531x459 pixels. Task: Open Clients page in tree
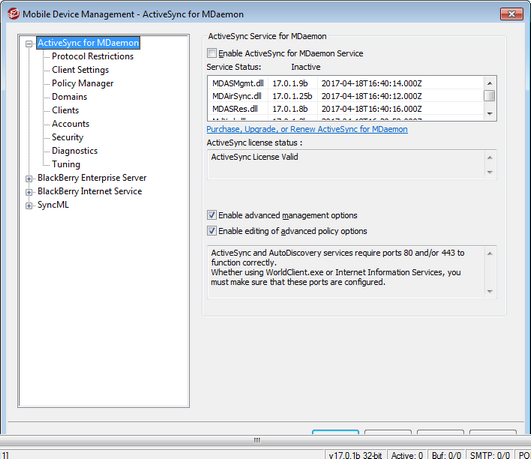click(x=65, y=110)
